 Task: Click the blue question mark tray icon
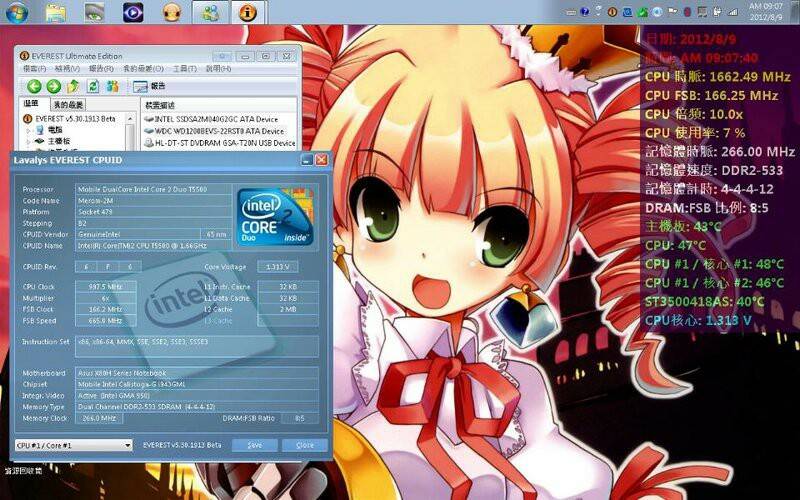click(x=585, y=11)
